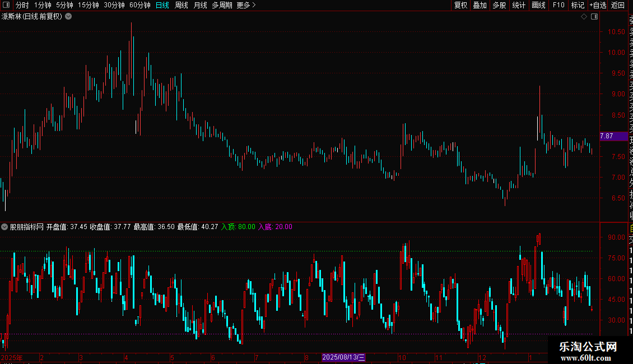Switch to 日线 daily chart

click(x=162, y=5)
